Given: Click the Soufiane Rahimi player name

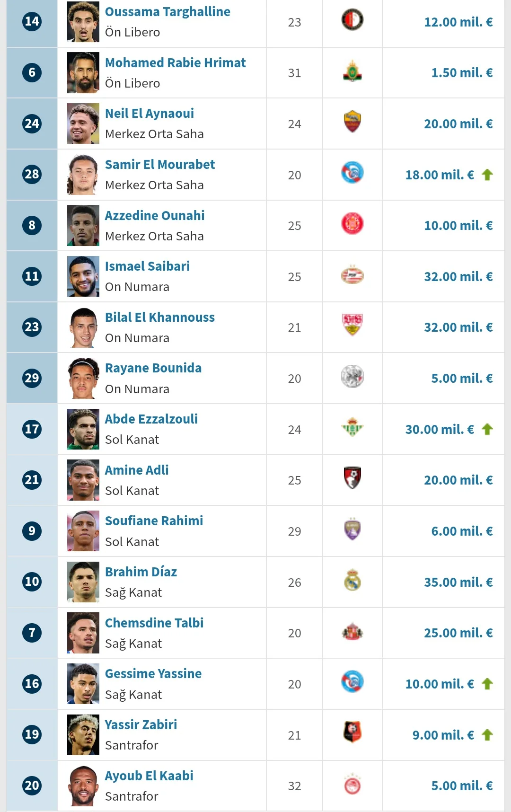Looking at the screenshot, I should click(154, 521).
